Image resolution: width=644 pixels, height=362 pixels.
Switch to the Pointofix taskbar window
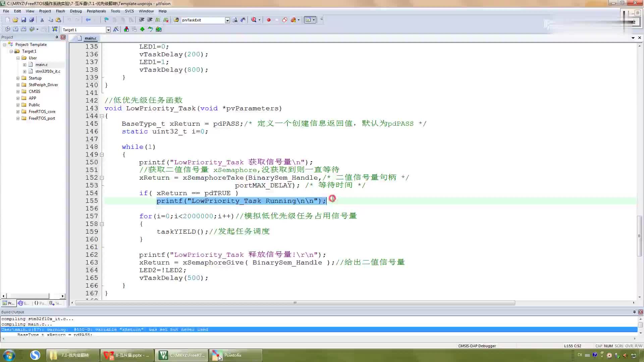tap(236, 355)
